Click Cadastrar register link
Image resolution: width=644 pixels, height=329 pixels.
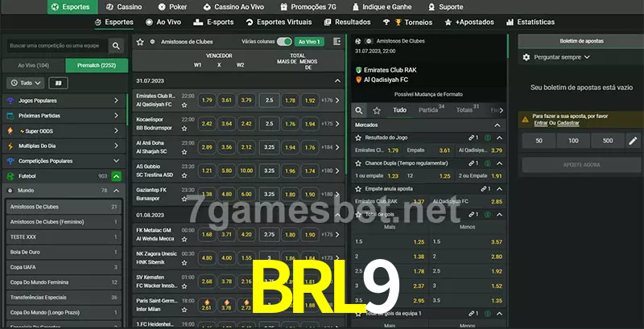click(568, 123)
